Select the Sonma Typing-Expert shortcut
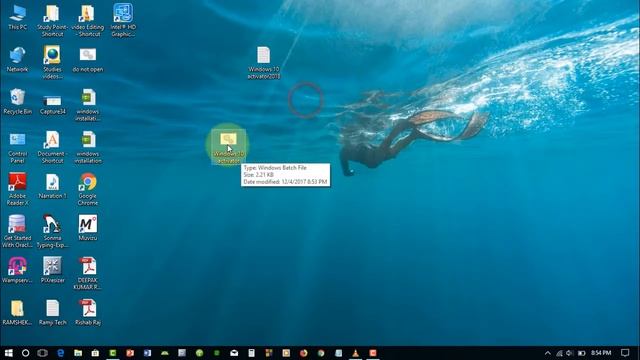Screen dimensions: 640x360 pos(52,231)
